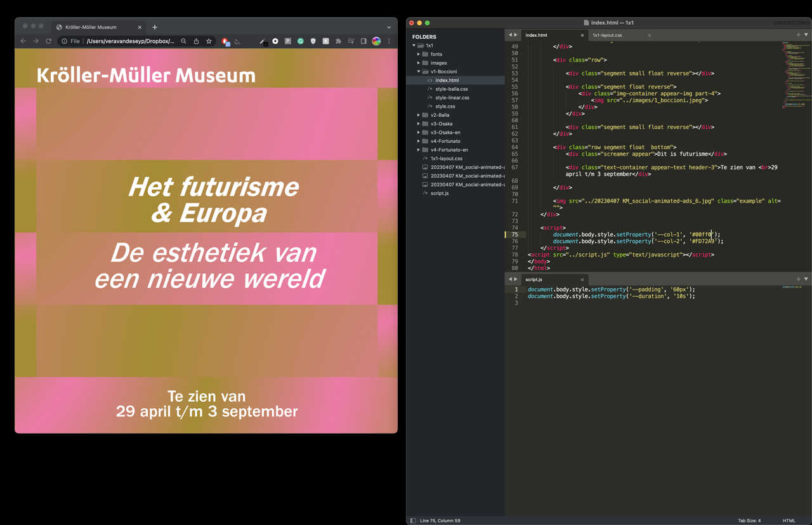Image resolution: width=812 pixels, height=525 pixels.
Task: Click the share icon in address bar
Action: click(x=196, y=41)
